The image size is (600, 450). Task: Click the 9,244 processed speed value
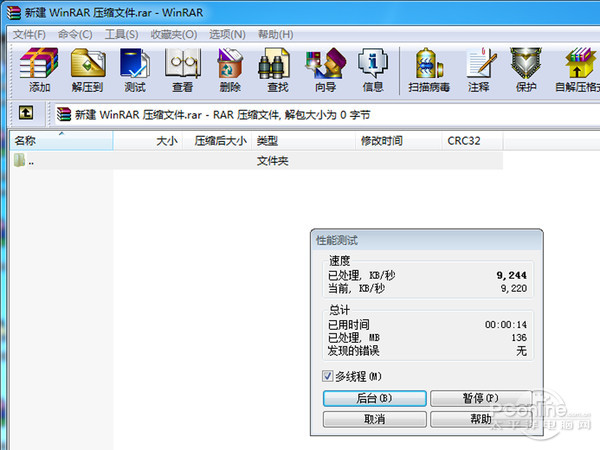pyautogui.click(x=512, y=275)
